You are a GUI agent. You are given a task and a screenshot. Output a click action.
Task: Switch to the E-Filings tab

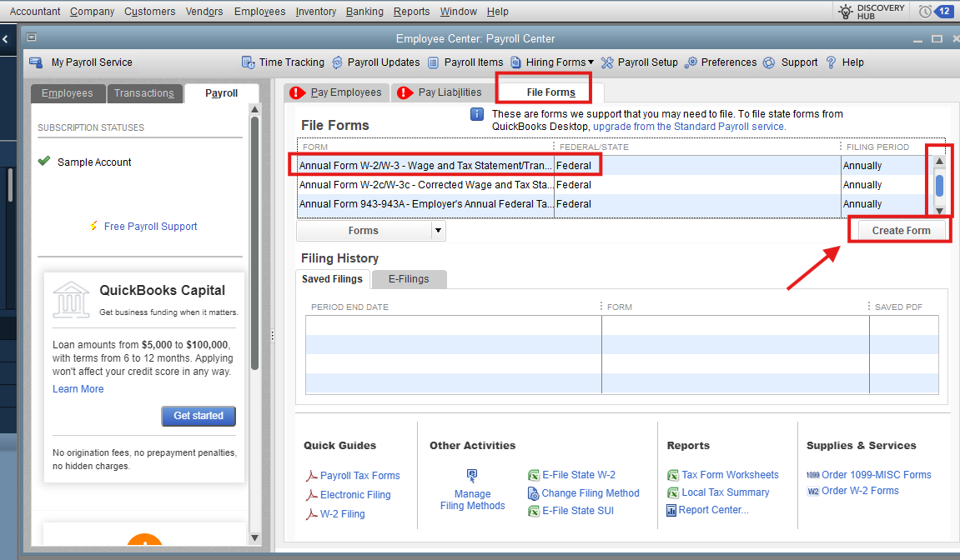tap(409, 279)
